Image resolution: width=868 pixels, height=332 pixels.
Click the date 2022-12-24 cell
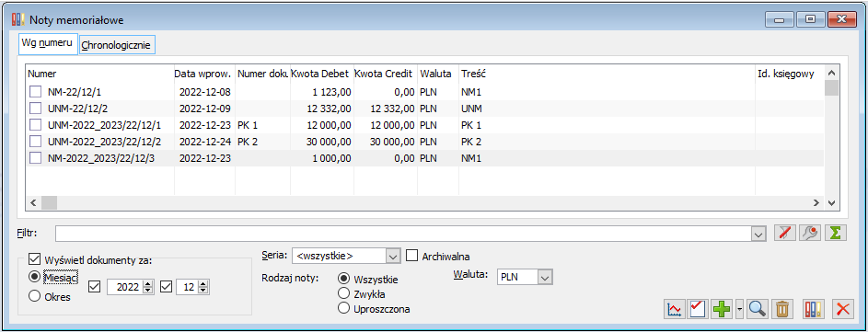pyautogui.click(x=205, y=142)
